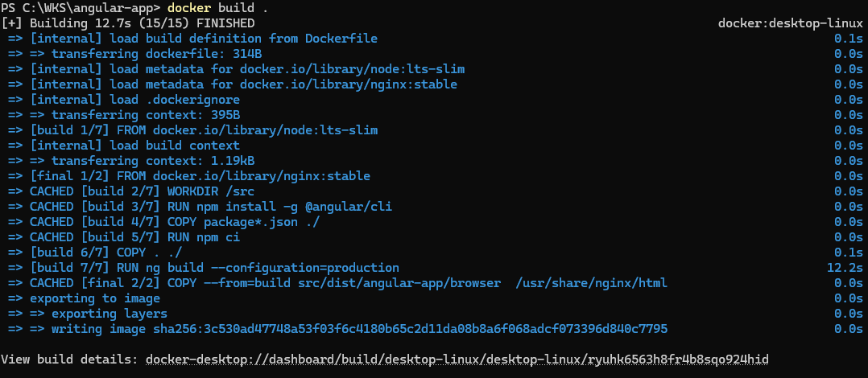Click the 'exporting to image' line
This screenshot has height=378, width=868.
click(84, 299)
